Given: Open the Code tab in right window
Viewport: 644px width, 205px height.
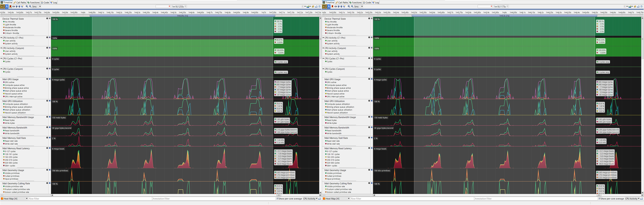Looking at the screenshot, I should 367,2.
